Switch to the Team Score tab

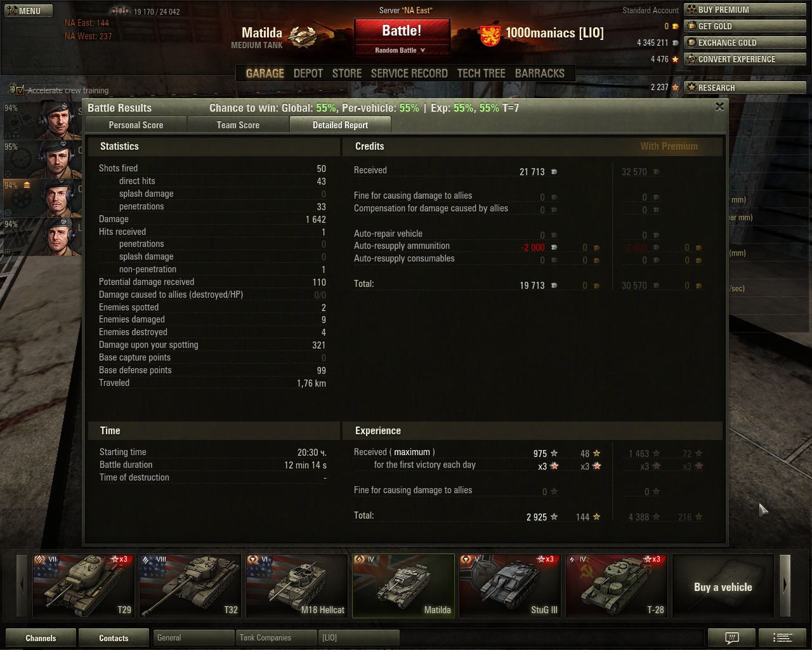coord(238,125)
